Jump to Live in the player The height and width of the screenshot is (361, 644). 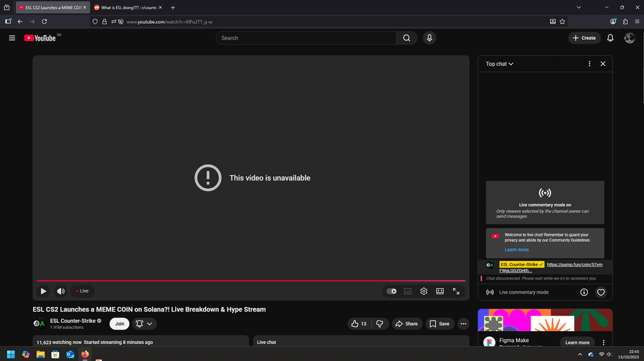pyautogui.click(x=82, y=291)
